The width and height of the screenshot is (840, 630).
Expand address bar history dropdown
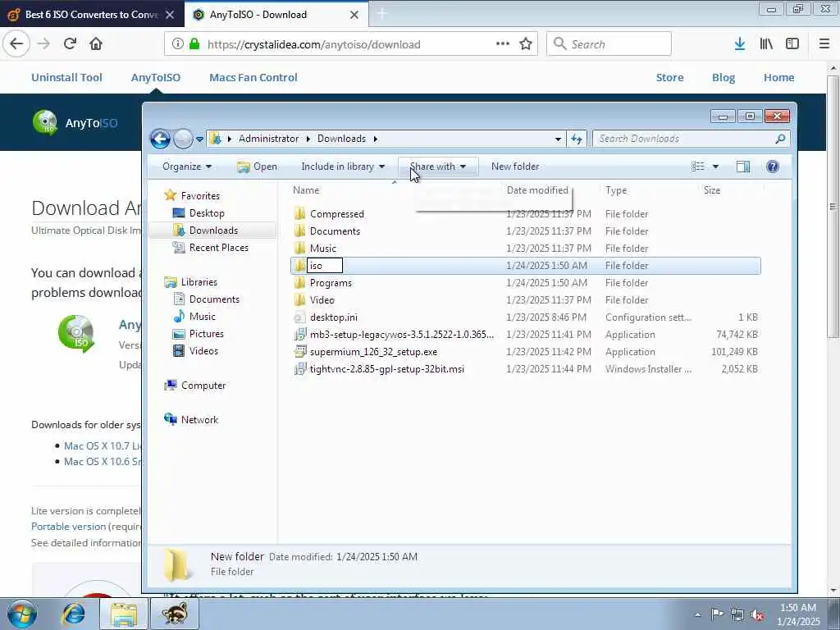[558, 139]
